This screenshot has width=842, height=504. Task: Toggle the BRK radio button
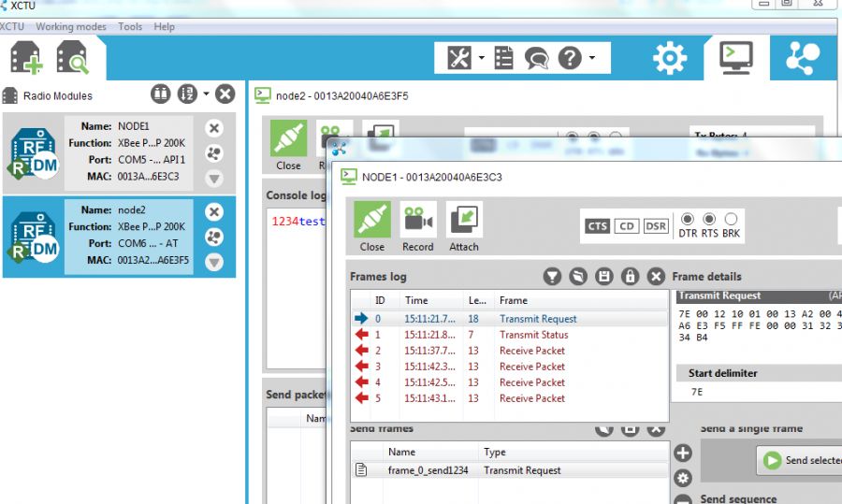[x=731, y=219]
